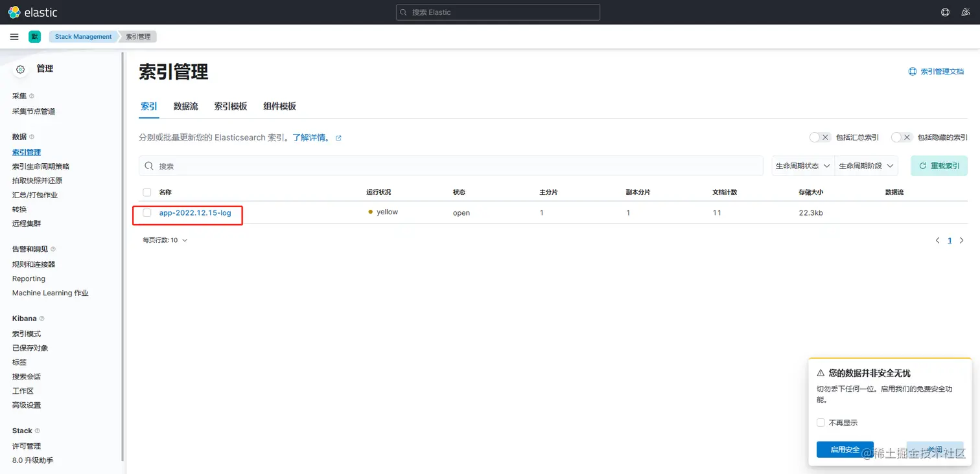Viewport: 980px width, 474px height.
Task: Click the Elastic logo
Action: coord(33,12)
